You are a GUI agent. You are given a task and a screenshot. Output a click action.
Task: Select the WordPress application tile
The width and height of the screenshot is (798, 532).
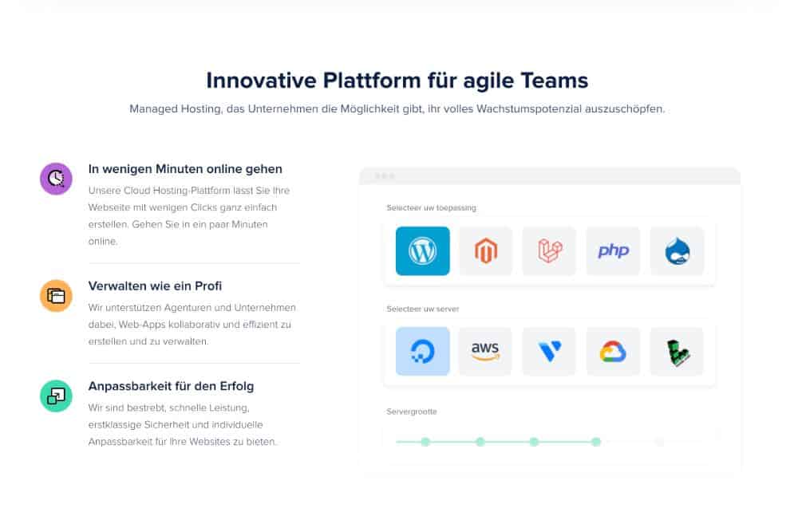(x=422, y=250)
